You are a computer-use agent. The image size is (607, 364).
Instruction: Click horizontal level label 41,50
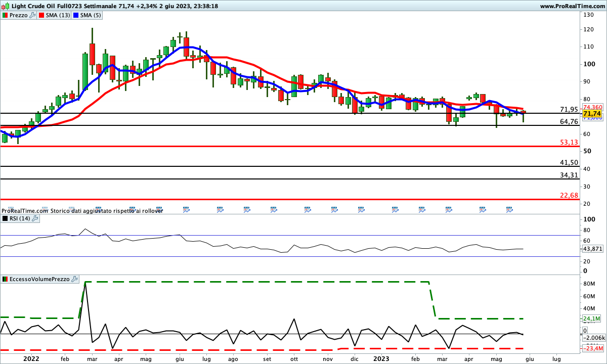click(x=569, y=162)
